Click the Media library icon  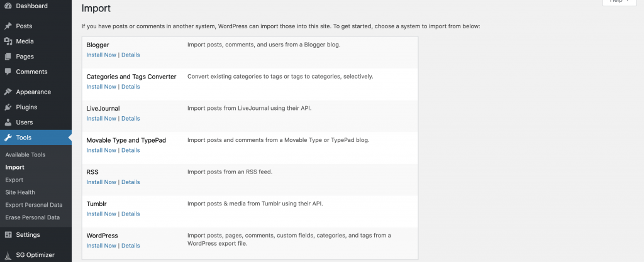[x=8, y=41]
